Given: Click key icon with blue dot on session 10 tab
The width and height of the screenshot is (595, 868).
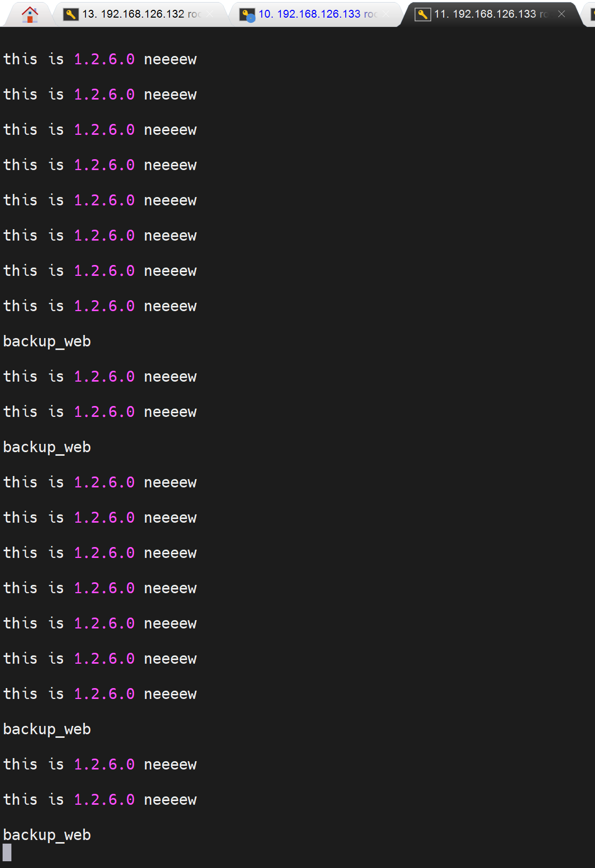Looking at the screenshot, I should tap(247, 15).
